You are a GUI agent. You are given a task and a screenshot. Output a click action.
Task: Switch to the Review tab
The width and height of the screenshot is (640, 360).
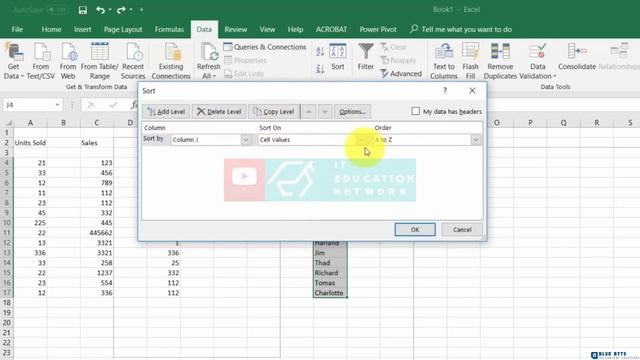pyautogui.click(x=236, y=29)
